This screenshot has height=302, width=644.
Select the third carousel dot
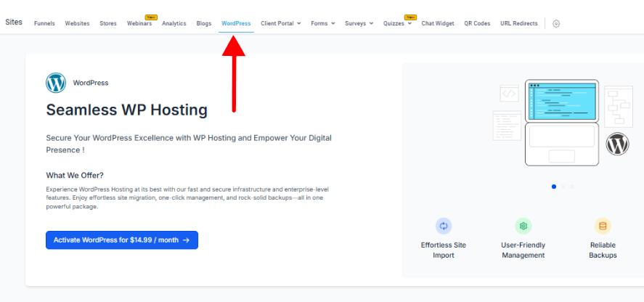[x=573, y=187]
